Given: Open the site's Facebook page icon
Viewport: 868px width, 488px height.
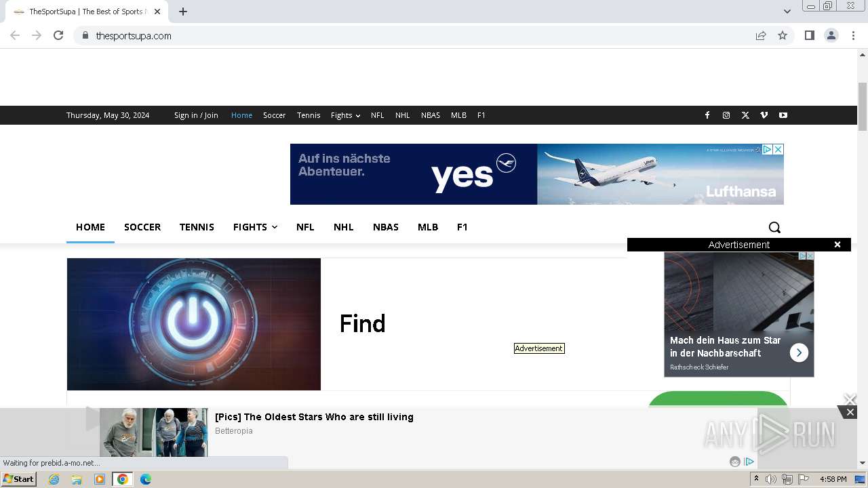Looking at the screenshot, I should (x=707, y=115).
